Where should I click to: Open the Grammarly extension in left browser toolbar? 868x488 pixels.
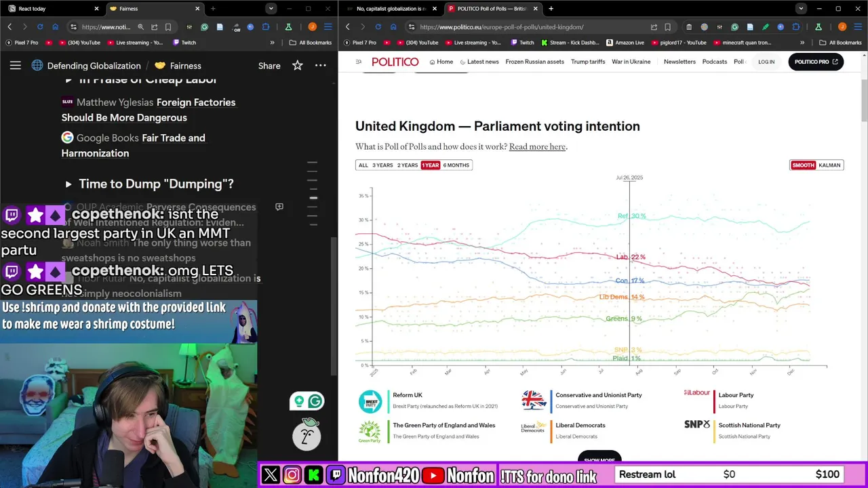tap(204, 27)
